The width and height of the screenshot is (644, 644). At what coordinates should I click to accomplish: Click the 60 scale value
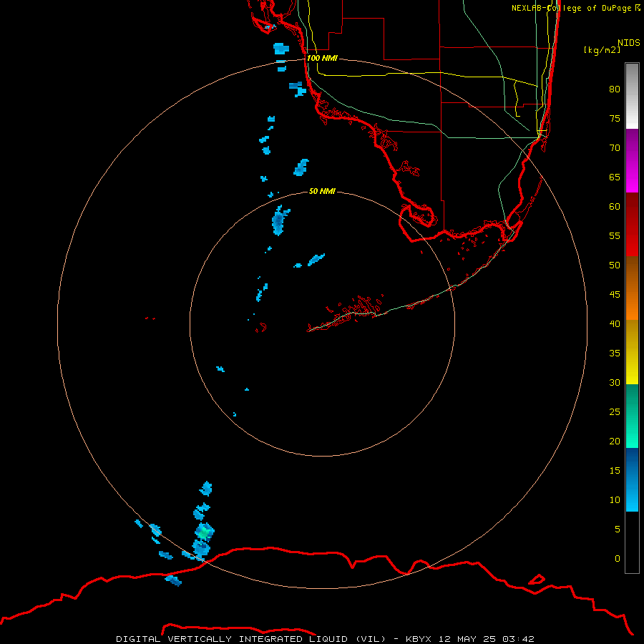615,207
